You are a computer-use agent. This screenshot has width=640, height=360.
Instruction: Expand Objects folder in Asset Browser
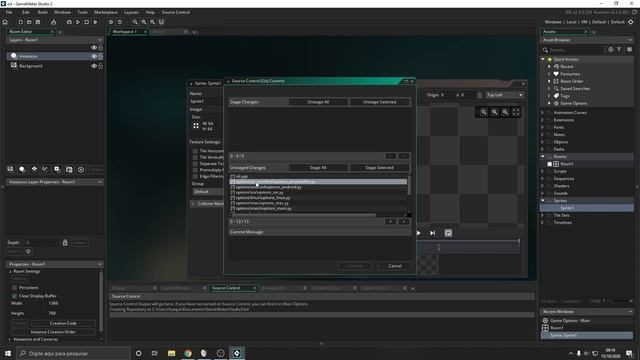tap(543, 142)
